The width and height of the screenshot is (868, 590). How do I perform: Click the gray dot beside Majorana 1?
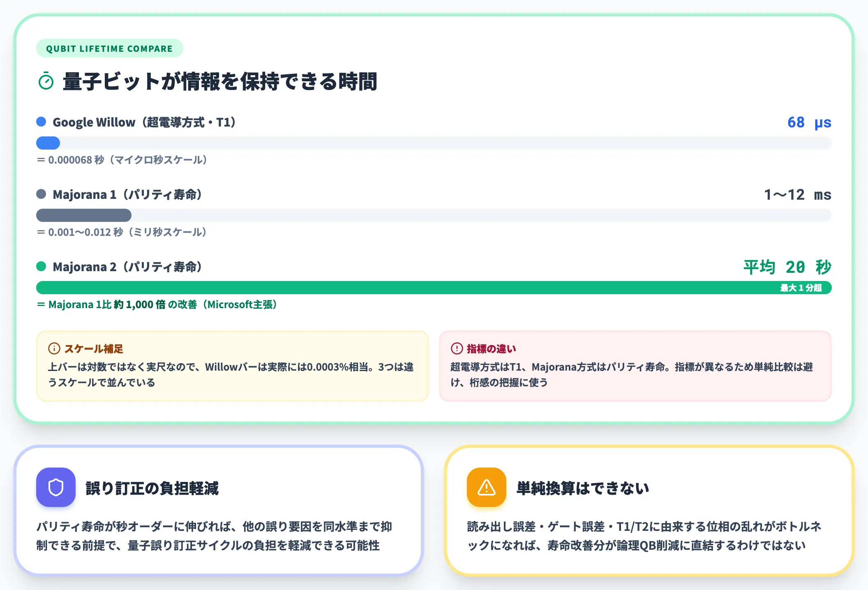tap(41, 194)
